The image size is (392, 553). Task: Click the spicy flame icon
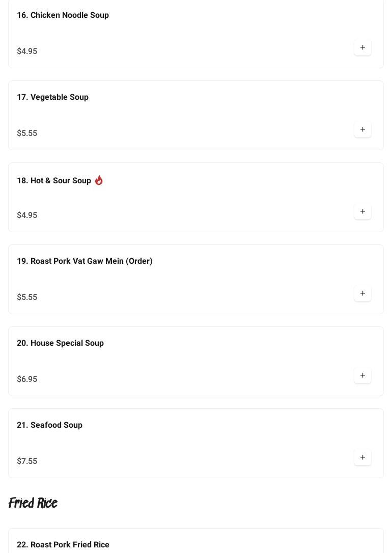99,180
